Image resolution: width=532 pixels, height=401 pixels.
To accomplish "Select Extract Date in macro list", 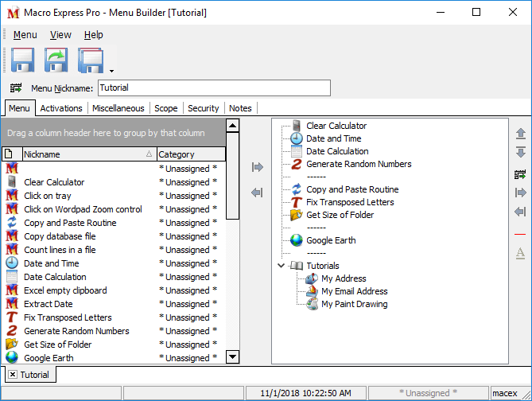I will (114, 304).
